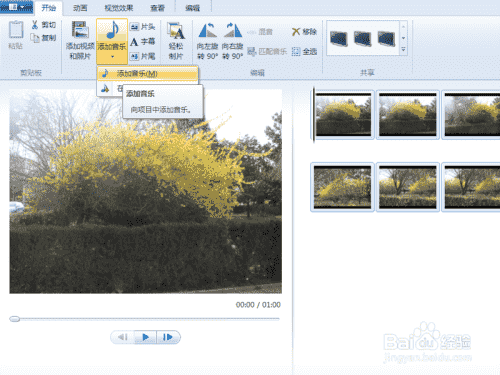The image size is (500, 375).
Task: Click the preview seek slider handle
Action: 14,319
